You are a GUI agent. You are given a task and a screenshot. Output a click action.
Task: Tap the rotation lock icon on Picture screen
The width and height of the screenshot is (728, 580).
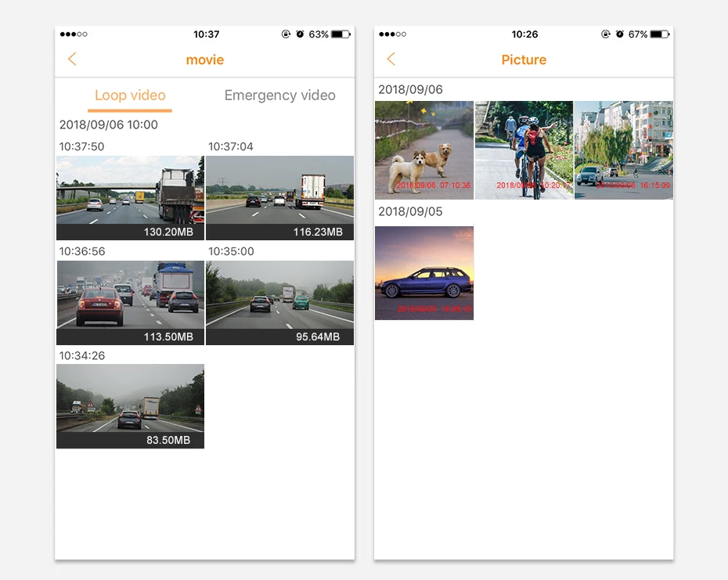coord(605,34)
